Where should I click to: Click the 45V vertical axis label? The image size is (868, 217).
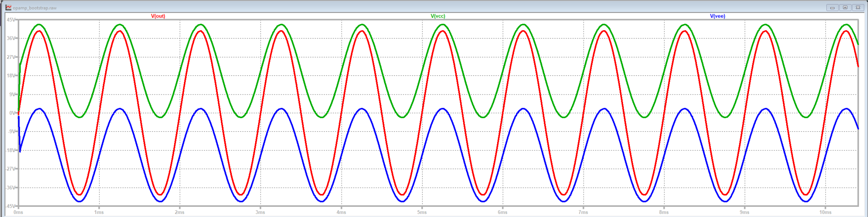[x=11, y=19]
